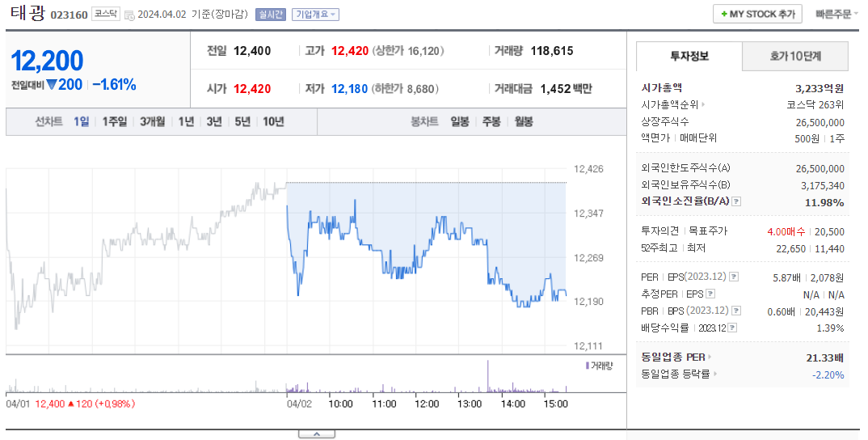Click the 하한가 8,680 text
Screen dimensions: 868x440
pos(405,89)
